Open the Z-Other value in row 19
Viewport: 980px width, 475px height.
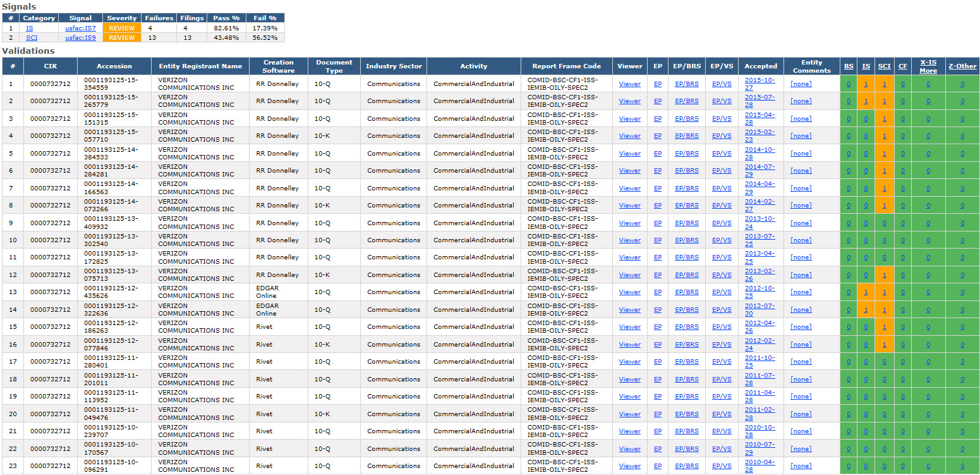962,397
